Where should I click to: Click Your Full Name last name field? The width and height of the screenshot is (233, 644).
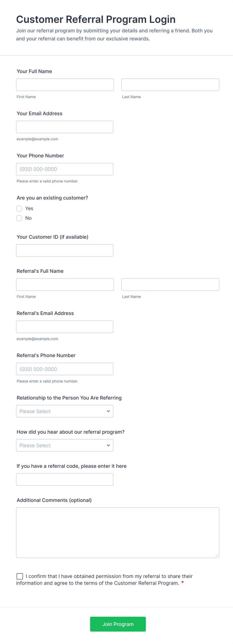170,85
